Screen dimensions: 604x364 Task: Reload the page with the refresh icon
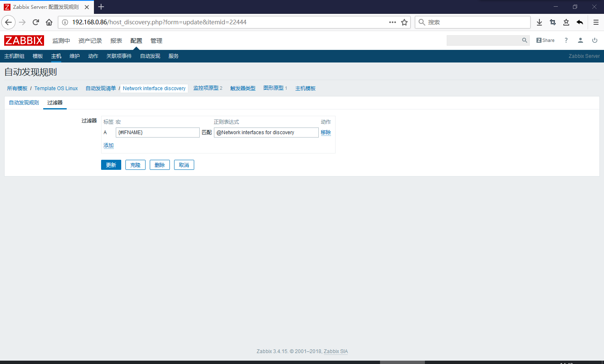(x=36, y=22)
